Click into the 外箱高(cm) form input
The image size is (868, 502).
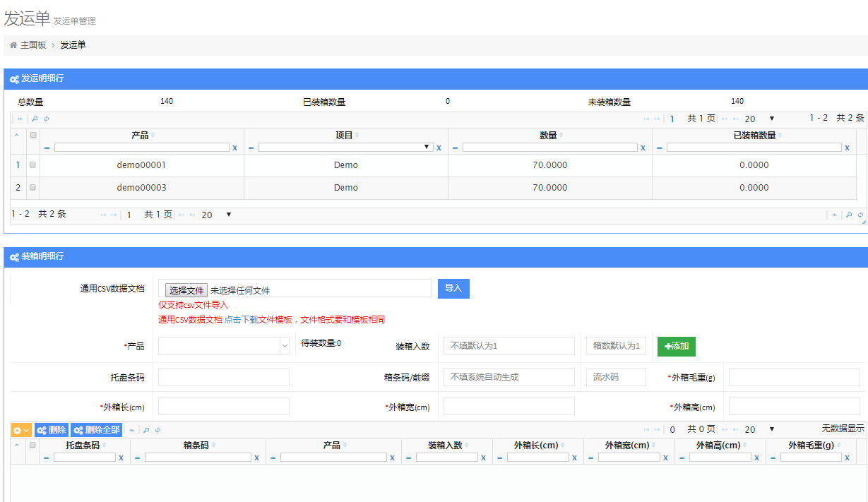[795, 406]
